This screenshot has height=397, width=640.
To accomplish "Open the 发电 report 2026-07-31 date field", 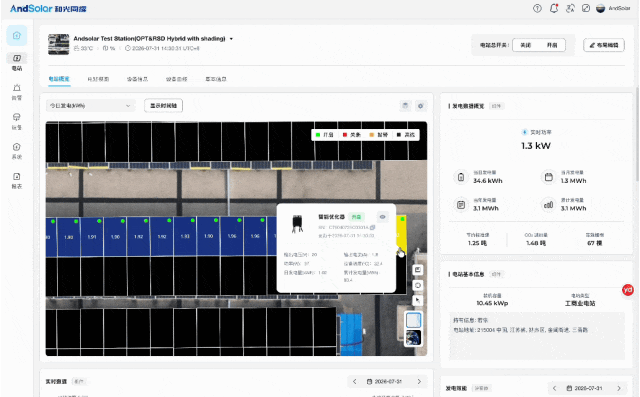I will (x=584, y=388).
